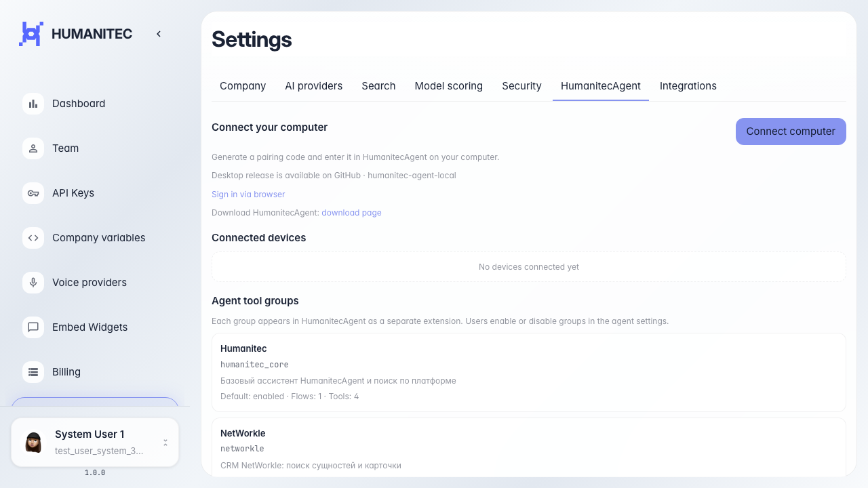Switch to the AI providers tab
Image resolution: width=868 pixels, height=488 pixels.
[x=313, y=86]
